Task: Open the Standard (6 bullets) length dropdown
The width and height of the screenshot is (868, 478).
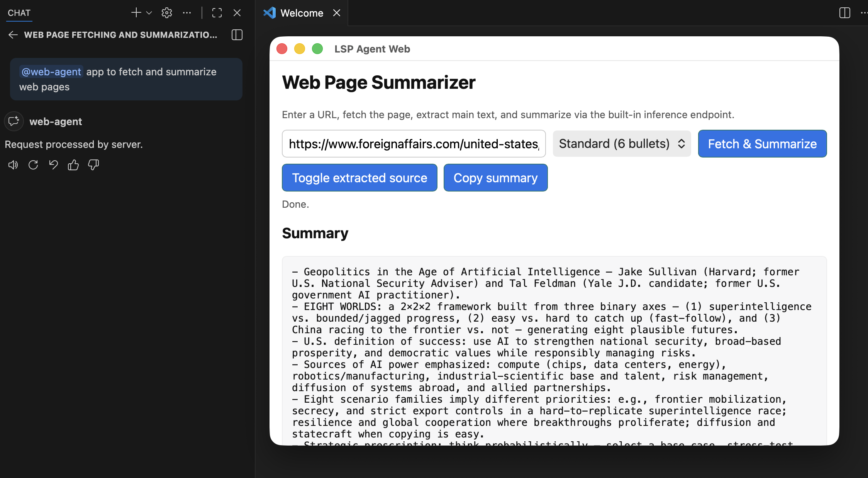Action: click(x=622, y=144)
